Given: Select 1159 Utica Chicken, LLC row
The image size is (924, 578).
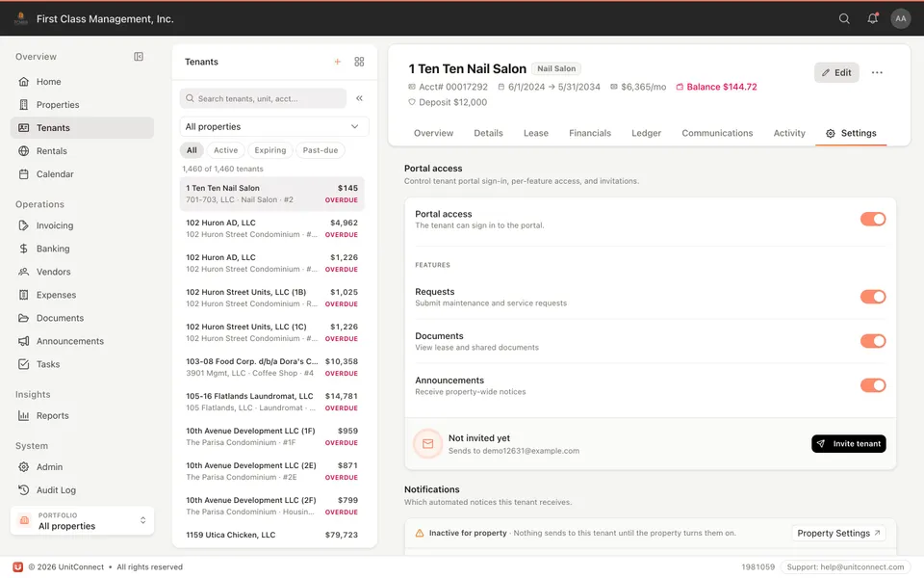Looking at the screenshot, I should (x=271, y=536).
